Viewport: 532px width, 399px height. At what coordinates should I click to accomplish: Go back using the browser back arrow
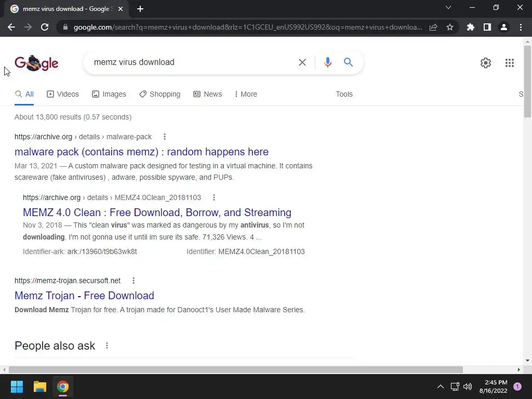click(x=11, y=27)
